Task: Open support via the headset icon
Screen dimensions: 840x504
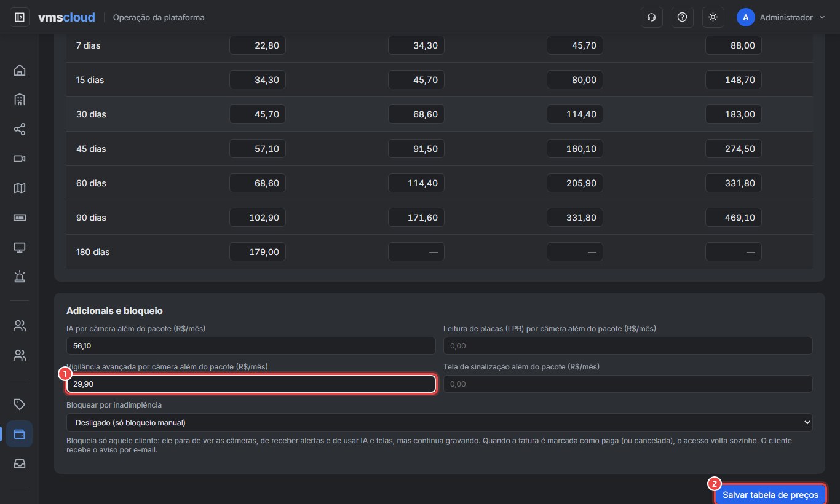Action: tap(651, 17)
